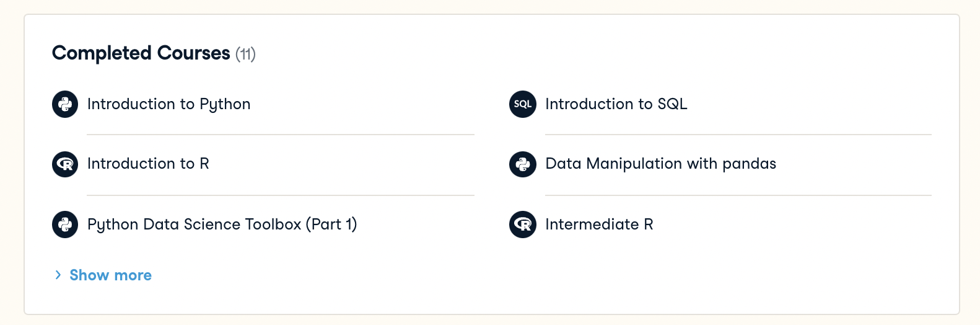
Task: Click the Python icon beside Introduction to Python
Action: [x=65, y=104]
